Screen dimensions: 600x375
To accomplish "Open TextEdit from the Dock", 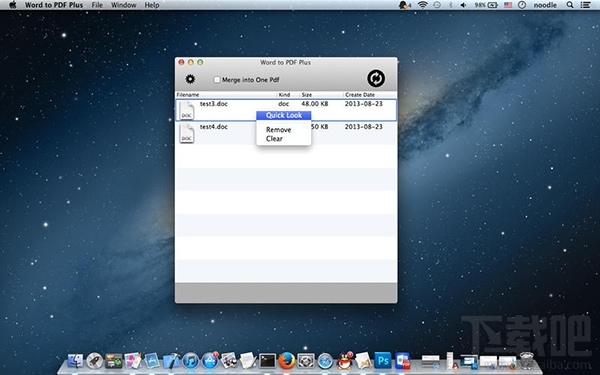I will click(248, 361).
